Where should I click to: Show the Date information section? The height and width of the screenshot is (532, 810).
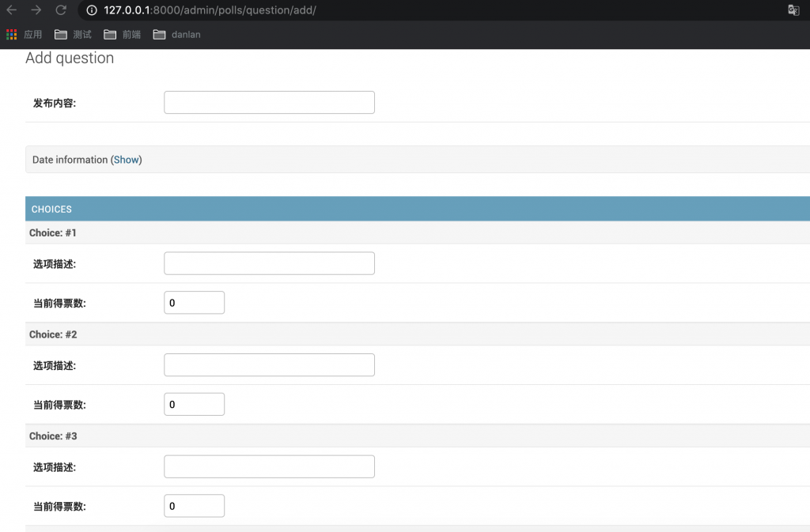coord(126,160)
